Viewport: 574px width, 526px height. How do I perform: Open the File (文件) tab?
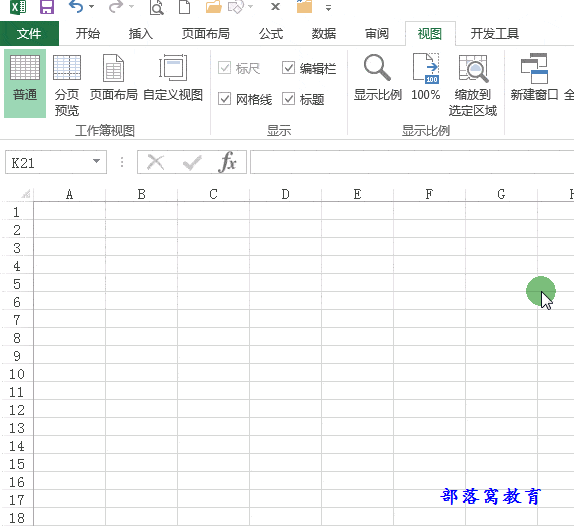(29, 34)
